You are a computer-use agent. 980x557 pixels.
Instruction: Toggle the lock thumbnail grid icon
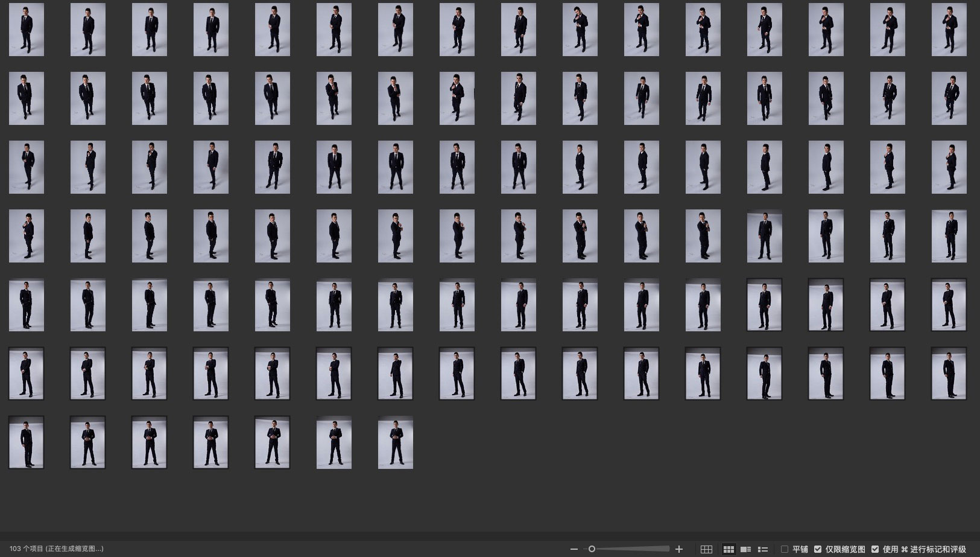(x=706, y=549)
